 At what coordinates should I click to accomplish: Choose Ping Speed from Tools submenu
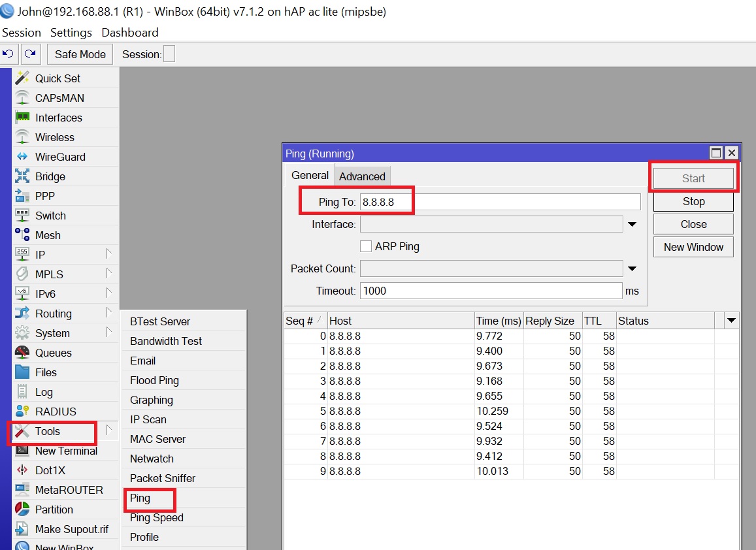coord(184,518)
